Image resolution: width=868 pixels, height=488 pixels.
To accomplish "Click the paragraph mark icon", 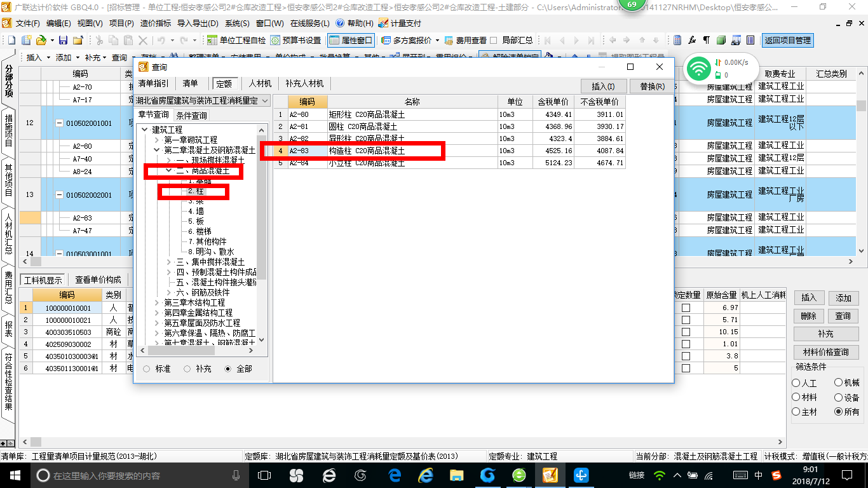I will (706, 40).
